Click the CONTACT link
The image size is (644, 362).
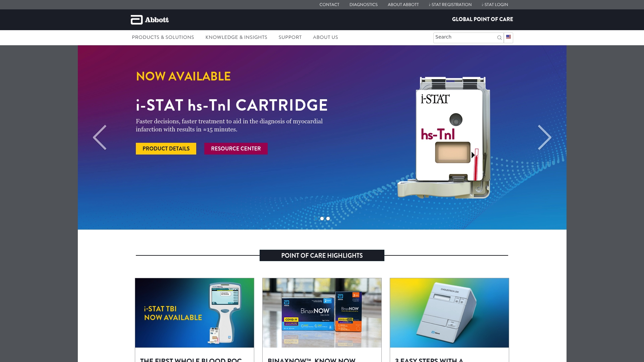[329, 5]
